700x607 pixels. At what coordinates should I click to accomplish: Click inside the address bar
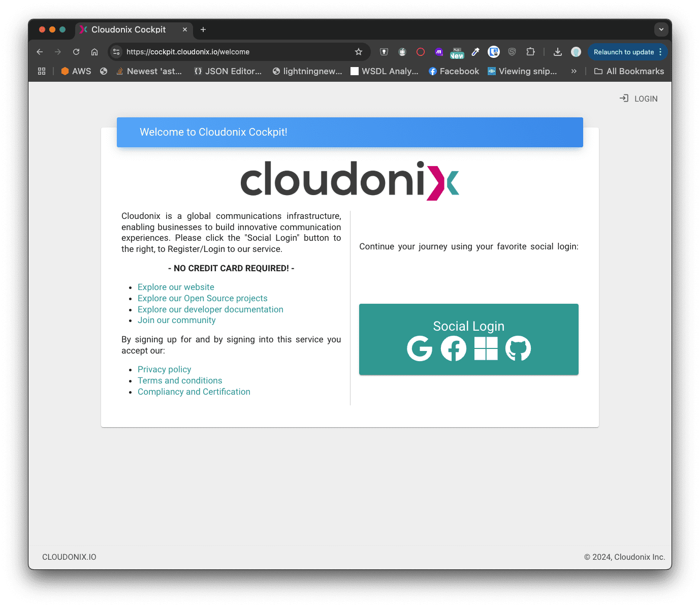[229, 52]
